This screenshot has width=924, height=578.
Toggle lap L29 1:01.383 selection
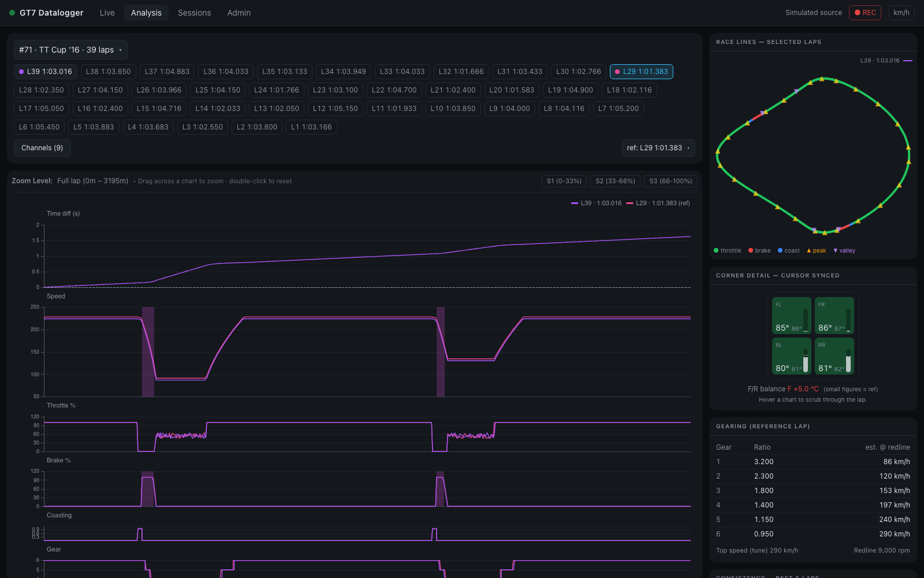pyautogui.click(x=641, y=72)
